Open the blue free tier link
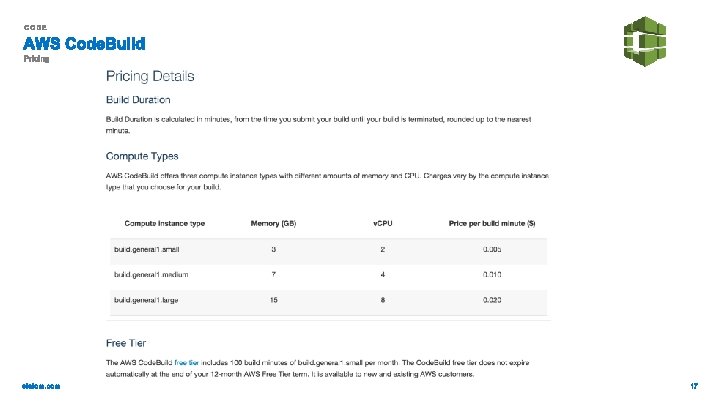 [x=187, y=361]
